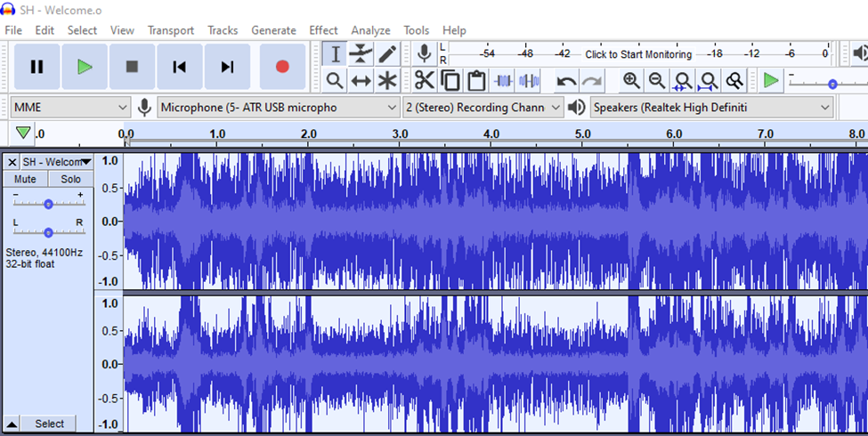Open the Analyze menu
Image resolution: width=868 pixels, height=436 pixels.
(370, 30)
